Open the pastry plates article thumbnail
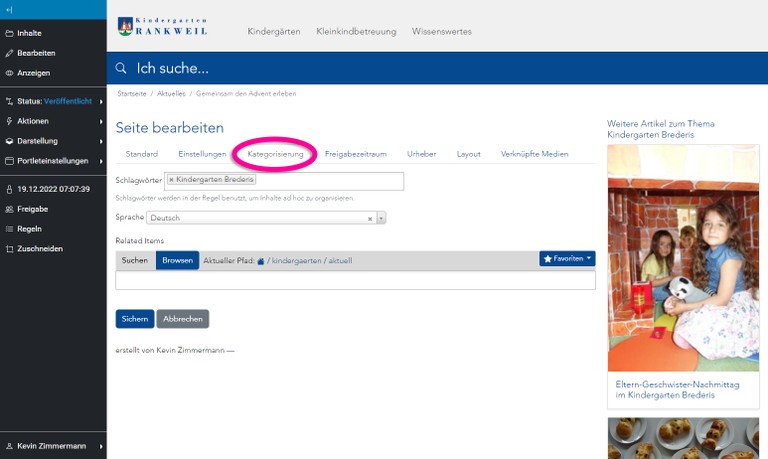The image size is (768, 459). (x=683, y=438)
